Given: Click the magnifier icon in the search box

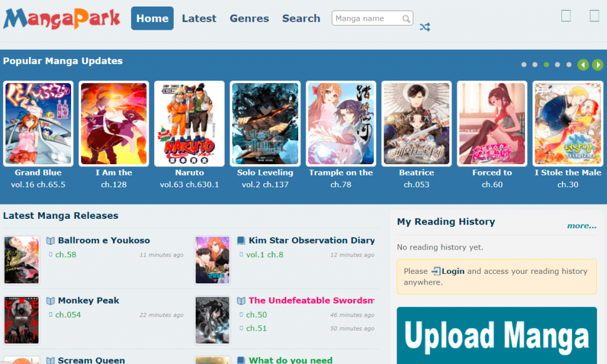Looking at the screenshot, I should [407, 18].
